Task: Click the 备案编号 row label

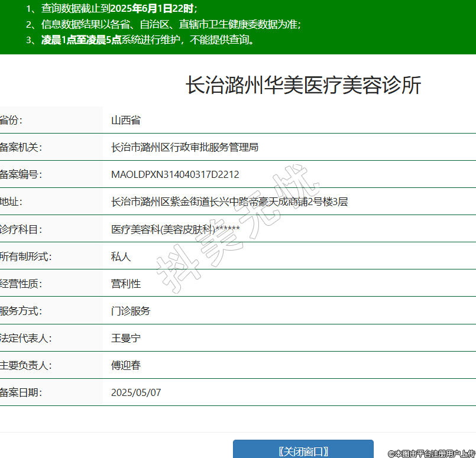Action: coord(21,174)
